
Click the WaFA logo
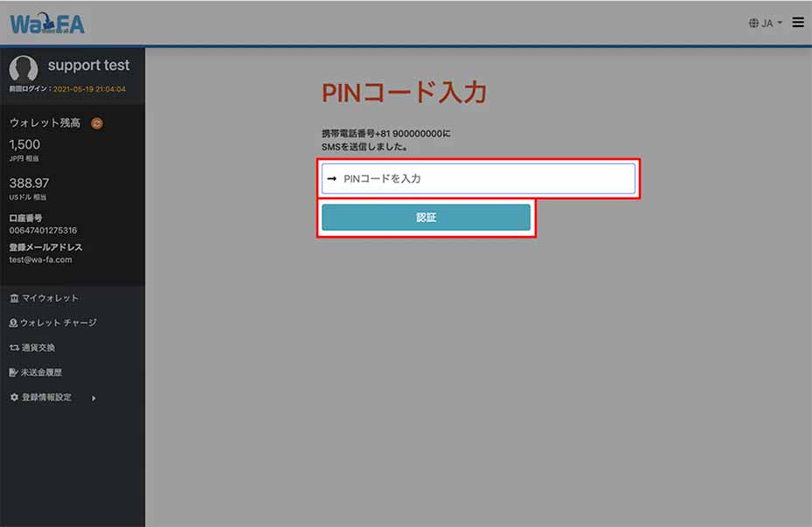point(47,24)
